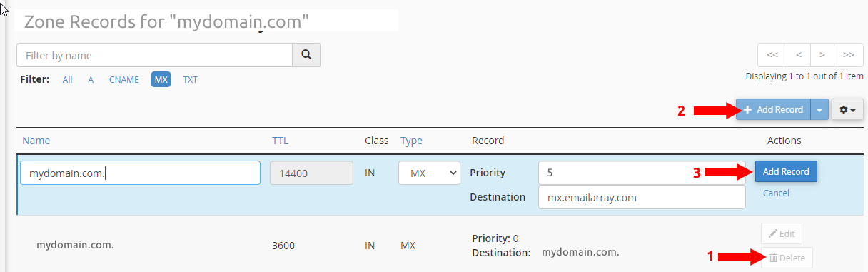Go to first page with << button
This screenshot has height=272, width=868.
(x=772, y=55)
